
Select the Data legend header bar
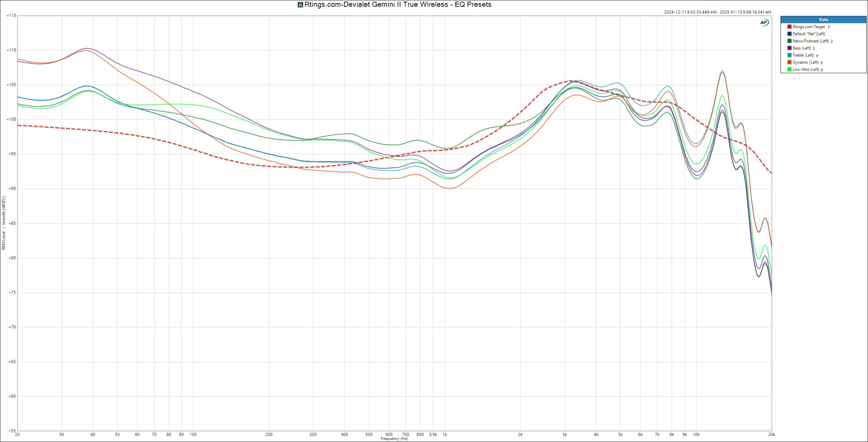tap(823, 19)
